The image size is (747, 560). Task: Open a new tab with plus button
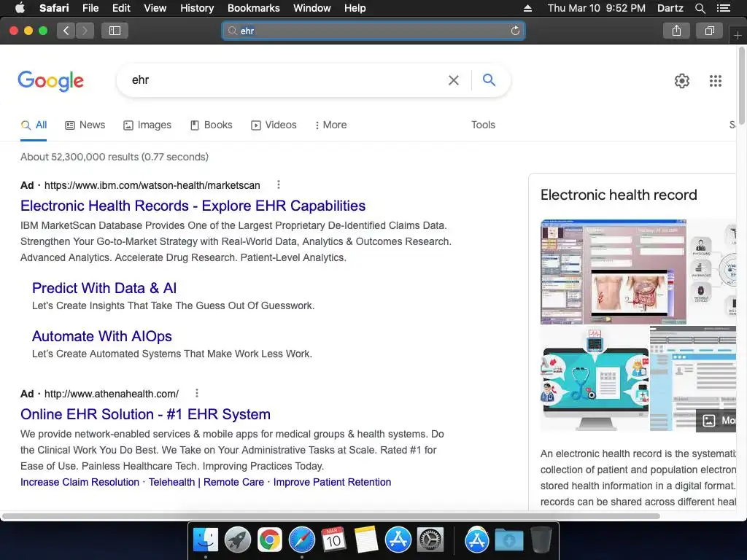[x=738, y=36]
